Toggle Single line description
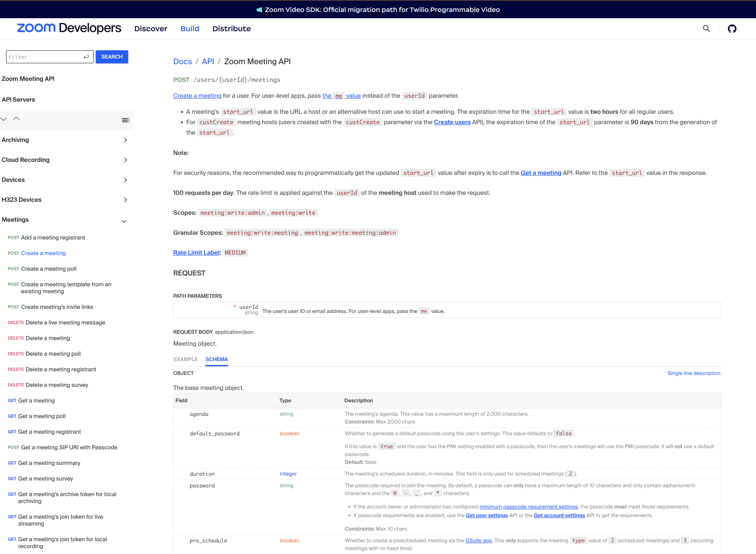 pos(694,373)
